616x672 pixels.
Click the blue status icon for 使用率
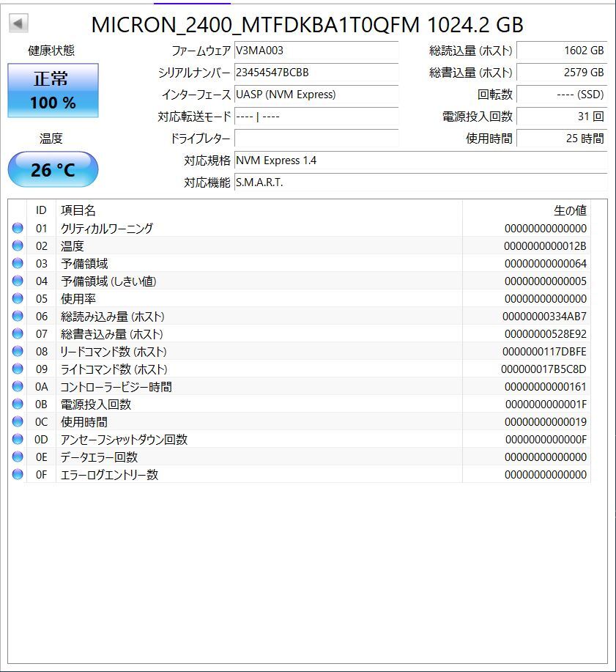pyautogui.click(x=18, y=298)
